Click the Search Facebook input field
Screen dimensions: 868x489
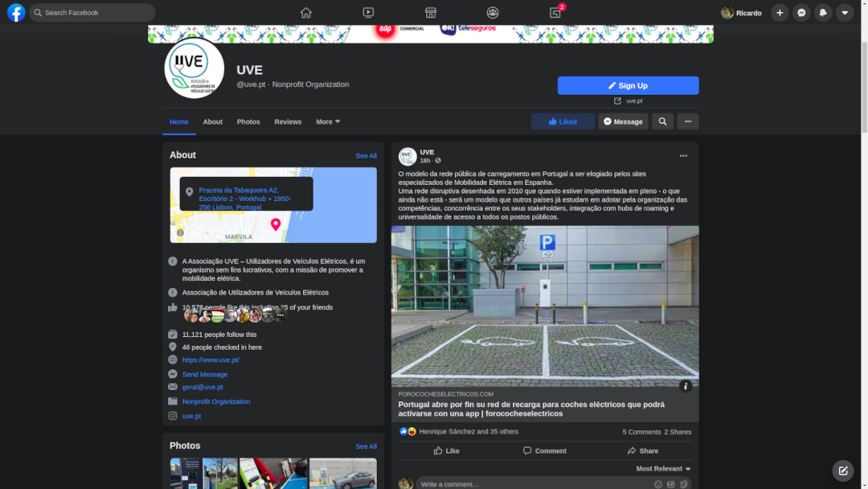pyautogui.click(x=96, y=13)
